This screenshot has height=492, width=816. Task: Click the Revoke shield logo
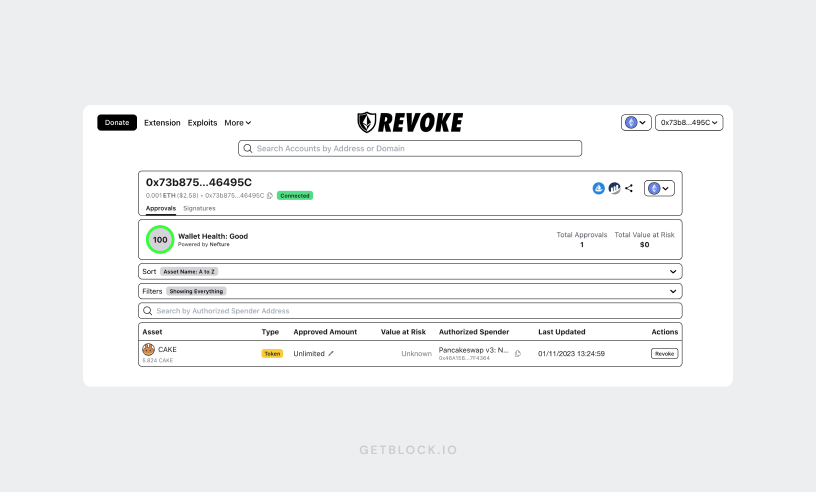(x=366, y=122)
